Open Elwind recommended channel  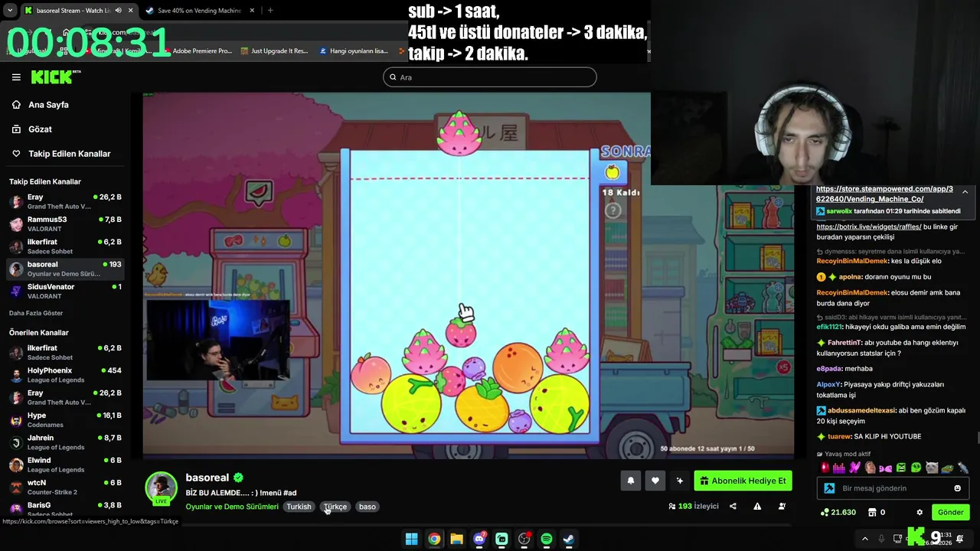click(65, 465)
